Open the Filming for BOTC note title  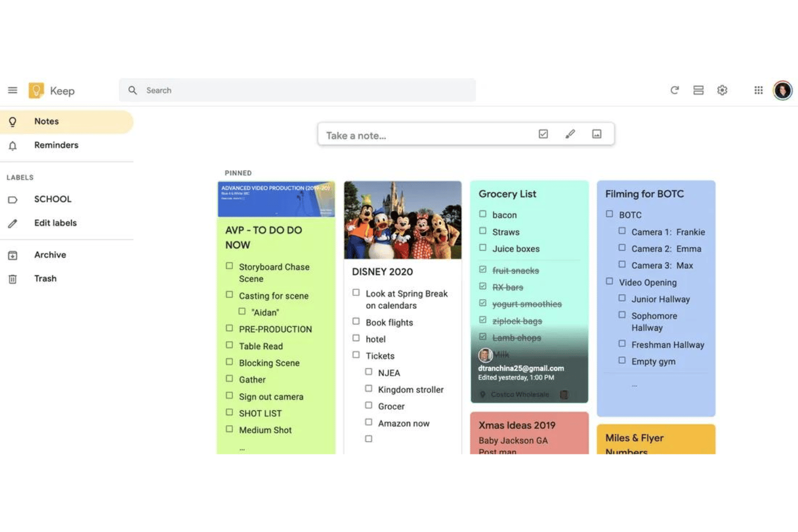[644, 194]
